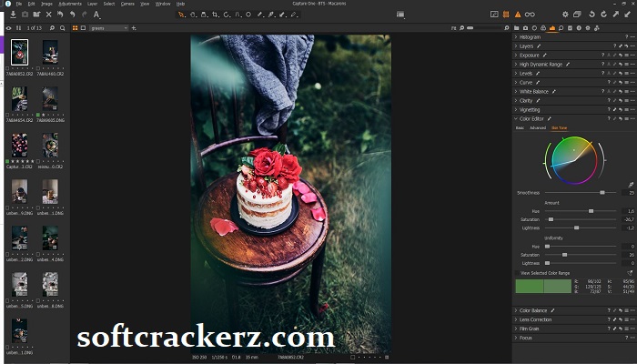Click the Import images download icon

(x=13, y=15)
